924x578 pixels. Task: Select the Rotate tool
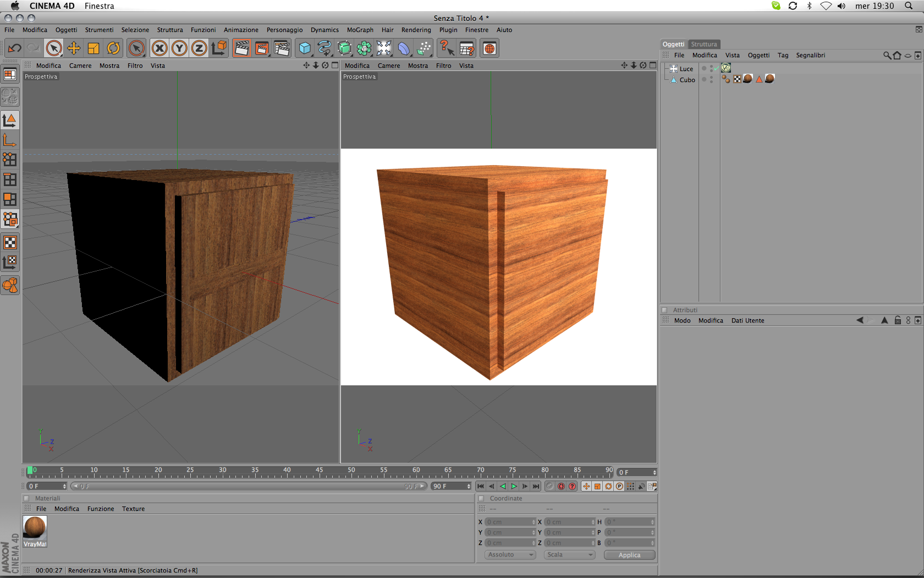pyautogui.click(x=113, y=48)
